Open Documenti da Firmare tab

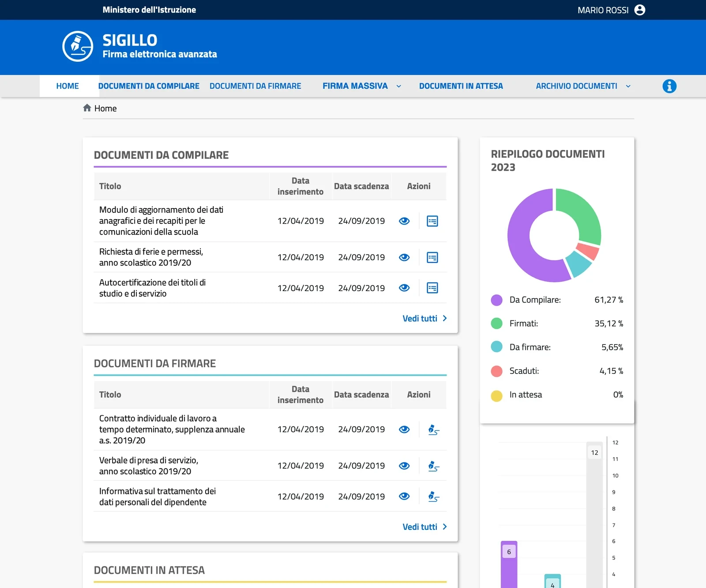point(255,86)
